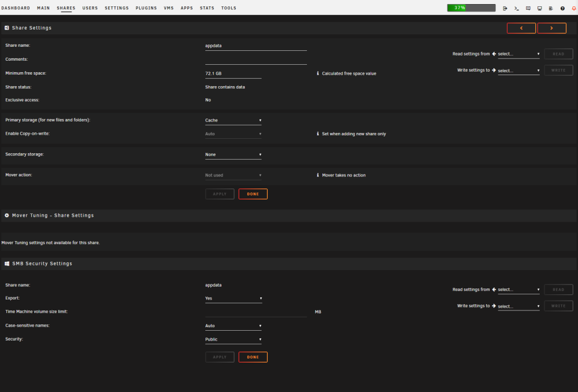This screenshot has width=578, height=392.
Task: Click the Mover Tuning gear icon
Action: [6, 215]
